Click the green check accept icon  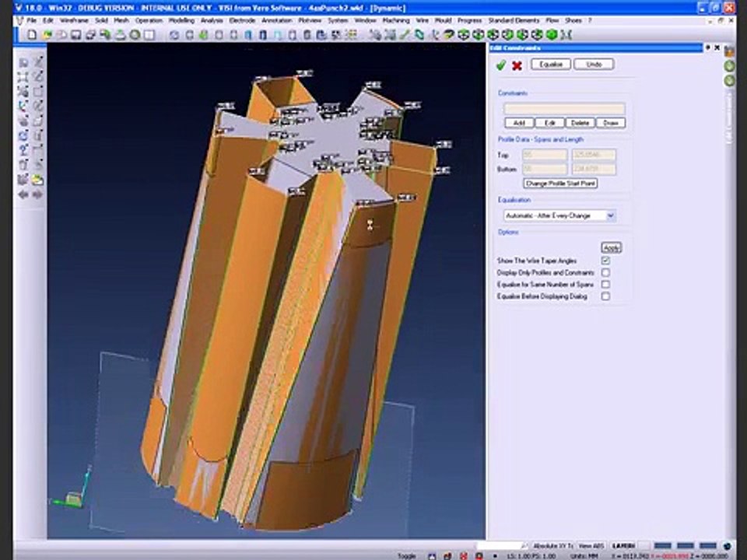coord(500,65)
